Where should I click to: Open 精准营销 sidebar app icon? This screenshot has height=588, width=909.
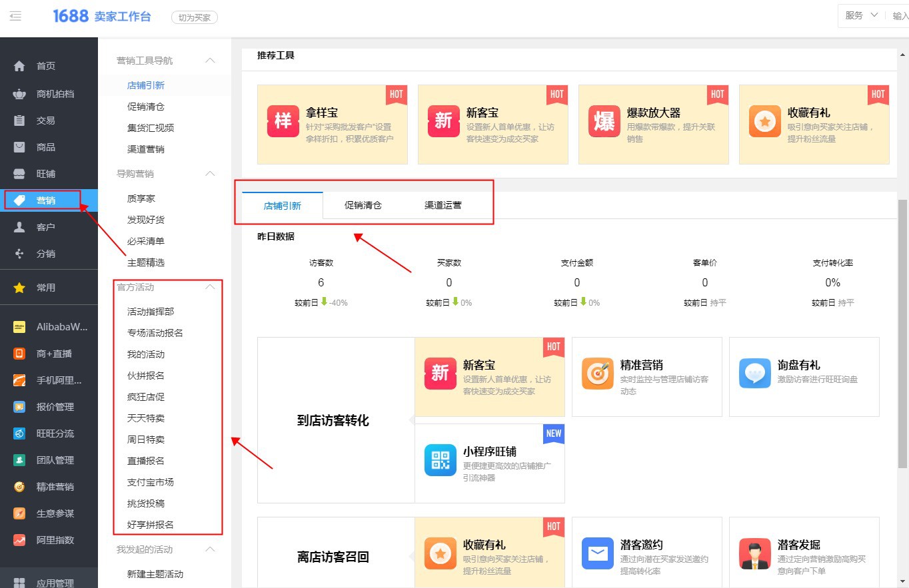19,487
